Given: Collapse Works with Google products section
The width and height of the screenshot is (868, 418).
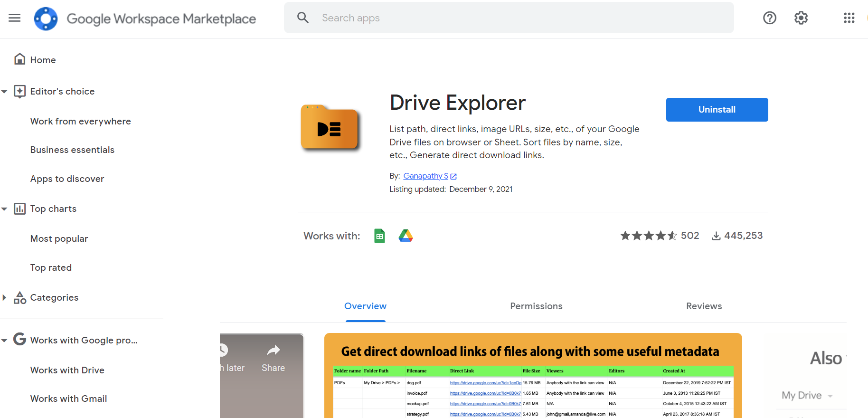Looking at the screenshot, I should (x=4, y=340).
